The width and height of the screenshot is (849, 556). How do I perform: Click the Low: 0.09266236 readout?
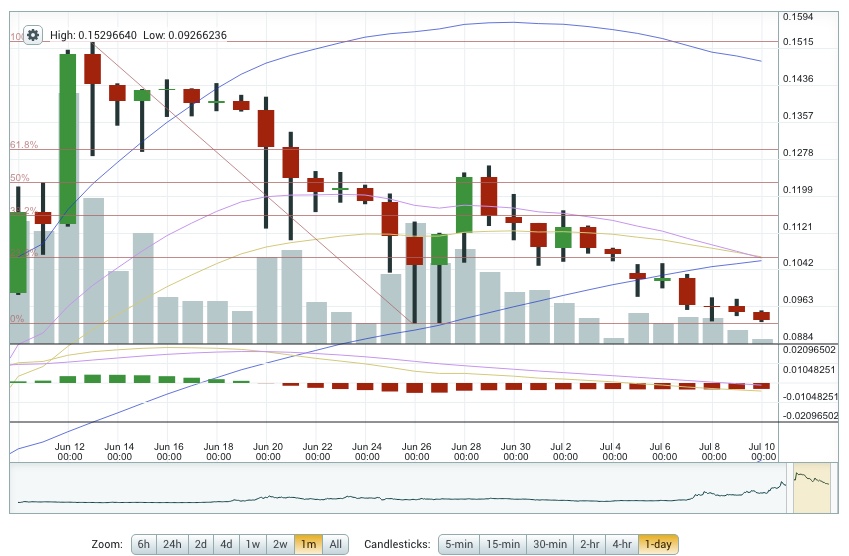(185, 35)
